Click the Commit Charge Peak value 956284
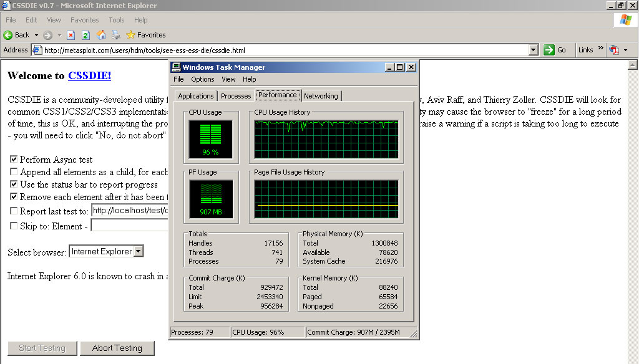This screenshot has height=364, width=639. [x=271, y=306]
